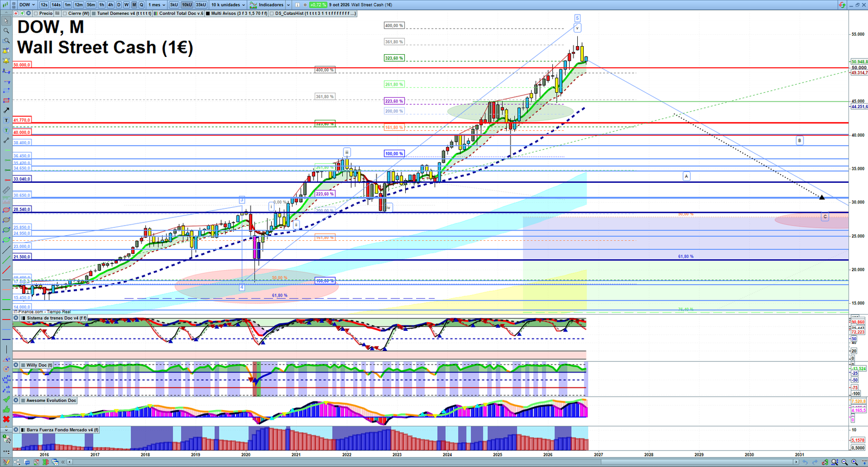Pick the bell alert tool
Screen dimensions: 868x467
tap(6, 61)
